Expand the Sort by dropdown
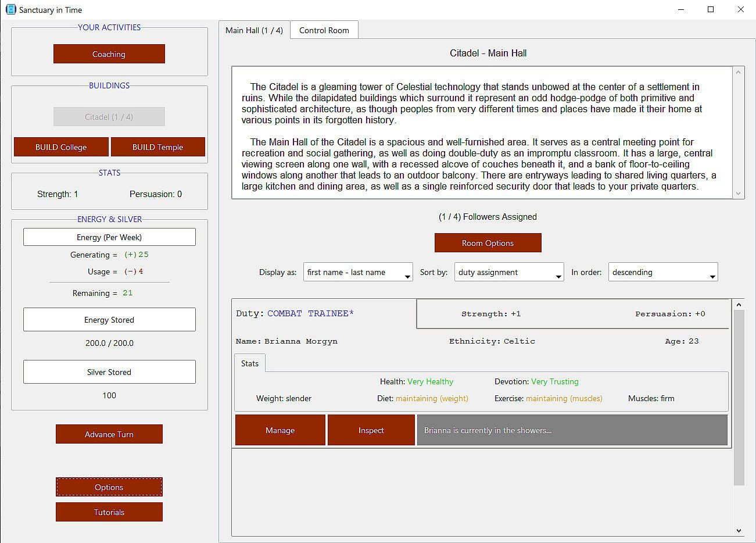 coord(509,272)
